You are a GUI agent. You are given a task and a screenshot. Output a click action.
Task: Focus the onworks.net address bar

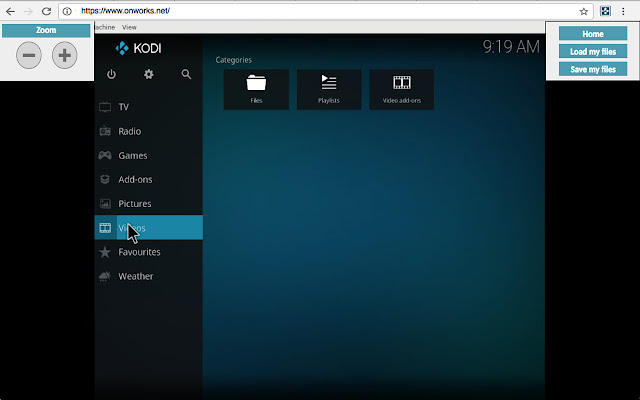click(x=324, y=11)
